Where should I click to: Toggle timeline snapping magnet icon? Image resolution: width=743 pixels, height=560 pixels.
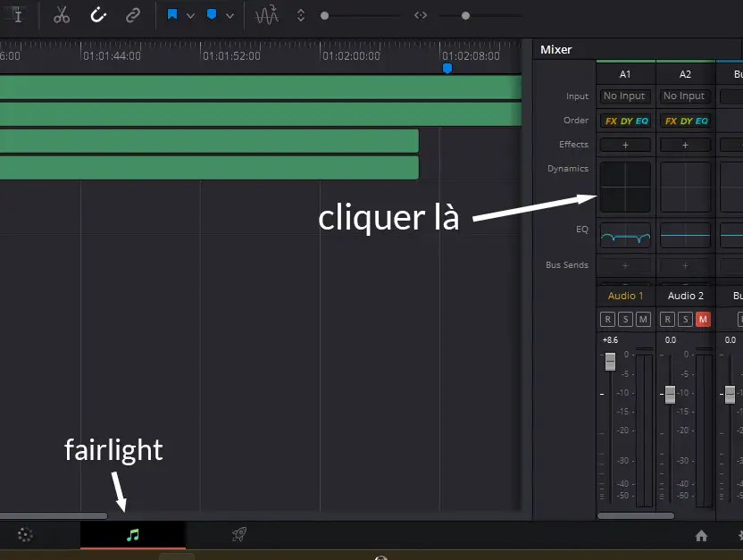pos(99,15)
